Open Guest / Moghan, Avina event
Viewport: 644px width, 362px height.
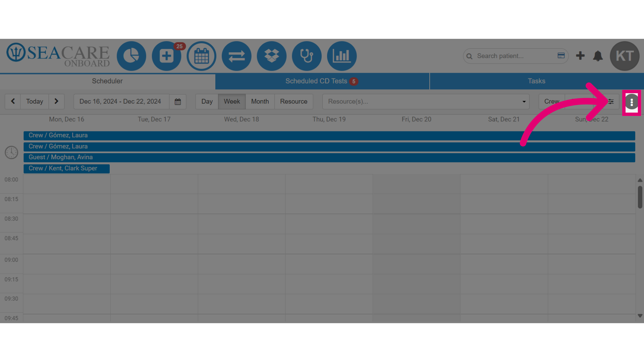(x=329, y=158)
